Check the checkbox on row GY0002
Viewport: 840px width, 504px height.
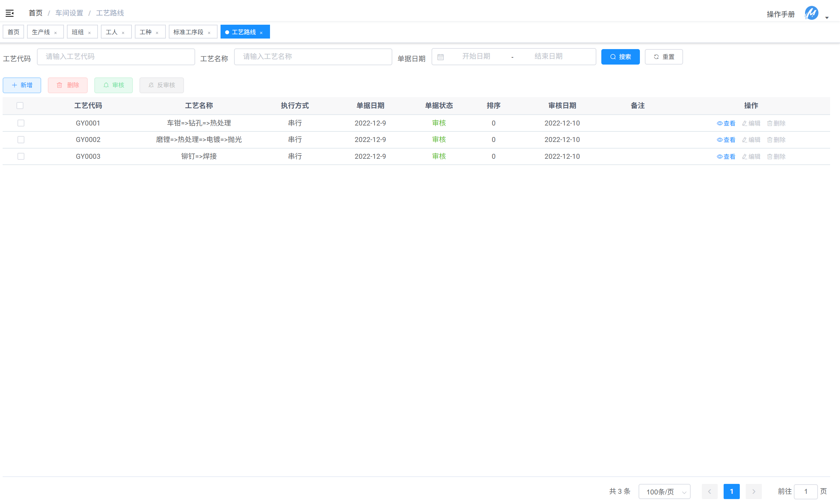point(21,140)
